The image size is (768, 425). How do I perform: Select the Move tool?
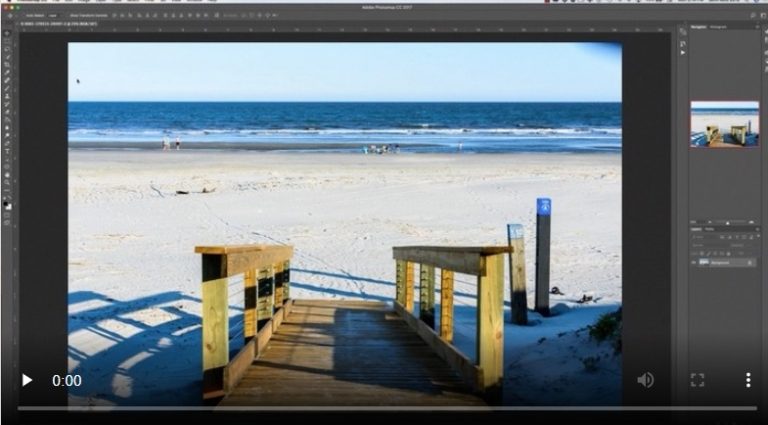coord(7,33)
